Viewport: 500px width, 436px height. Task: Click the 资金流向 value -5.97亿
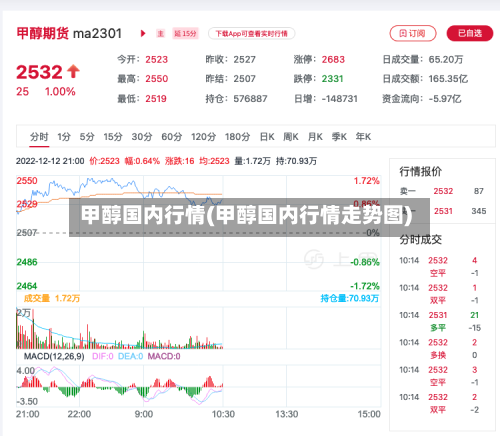coord(445,99)
